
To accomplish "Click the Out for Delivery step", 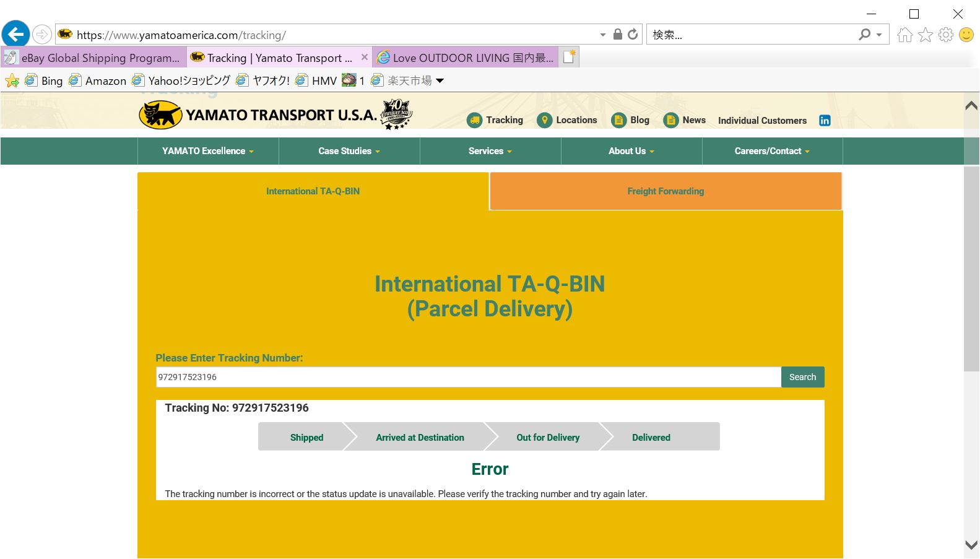I will coord(548,437).
